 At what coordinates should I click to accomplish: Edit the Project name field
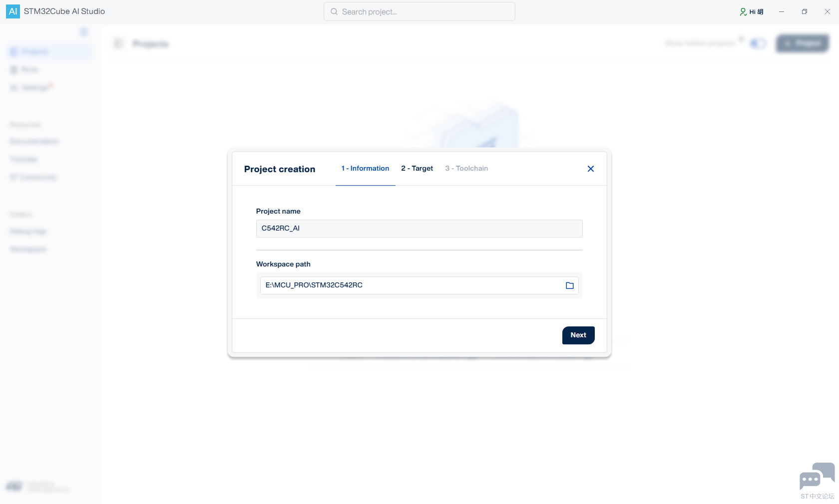[x=419, y=229]
